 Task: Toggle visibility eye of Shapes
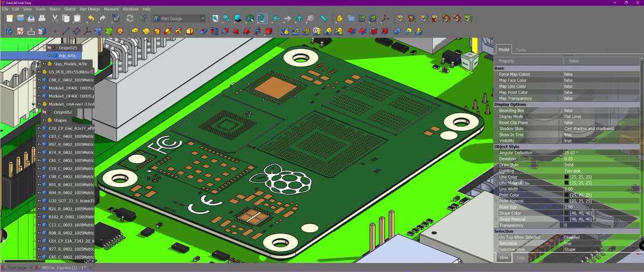coord(45,120)
